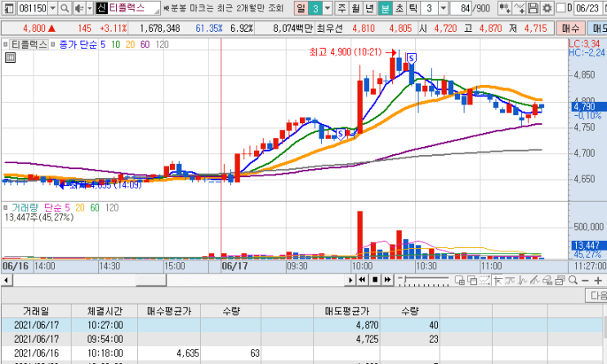Select the 주 weekly period button

341,8
